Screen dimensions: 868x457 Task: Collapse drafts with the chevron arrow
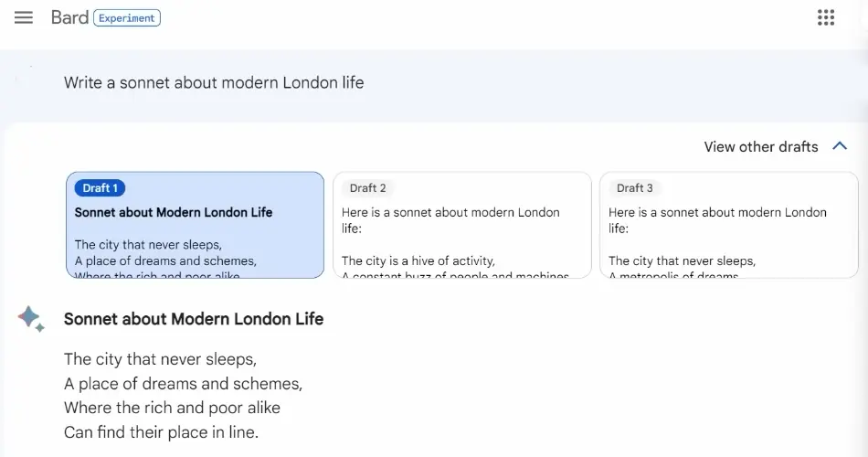click(839, 146)
